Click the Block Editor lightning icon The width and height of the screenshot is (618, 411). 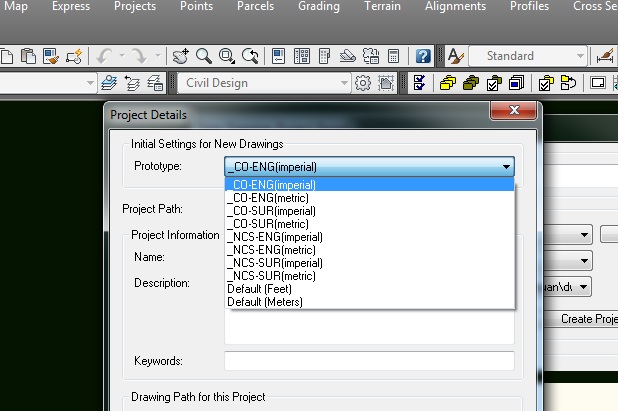tap(74, 56)
